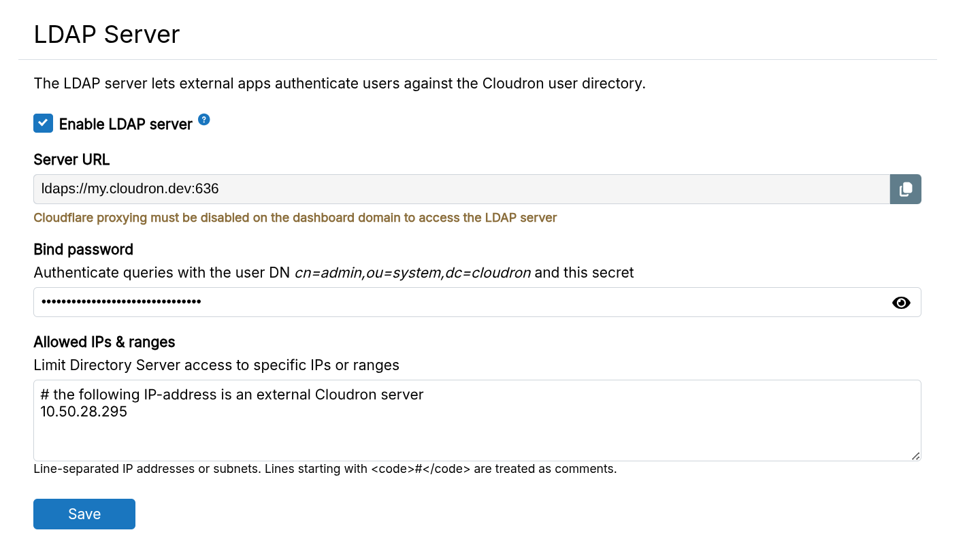
Task: Click the "Allowed IPs & ranges" label
Action: point(104,342)
